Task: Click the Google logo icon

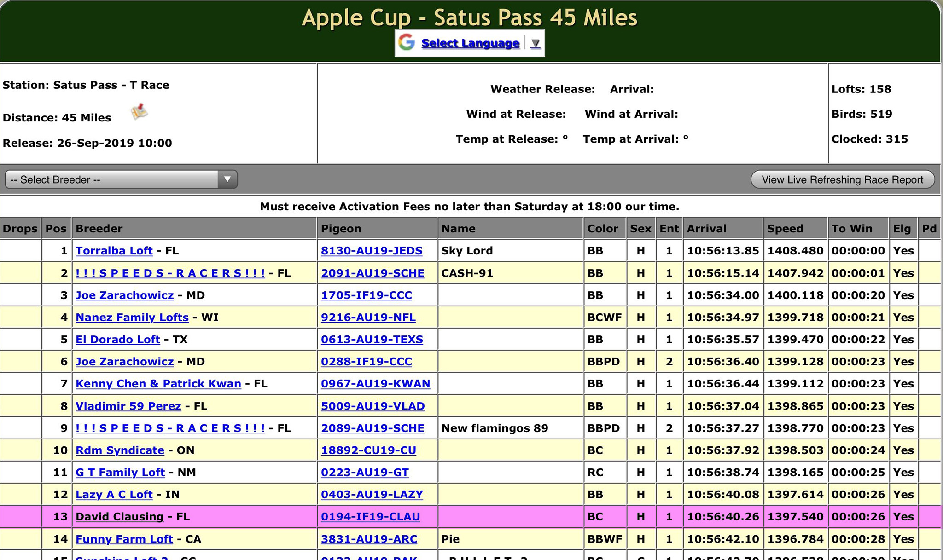Action: tap(407, 43)
